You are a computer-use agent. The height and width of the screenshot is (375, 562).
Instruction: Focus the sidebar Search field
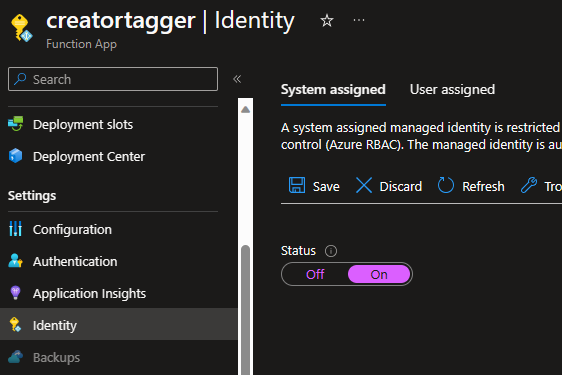point(113,79)
